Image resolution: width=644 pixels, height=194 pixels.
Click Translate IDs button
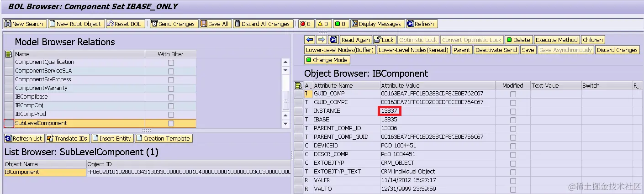coord(68,138)
